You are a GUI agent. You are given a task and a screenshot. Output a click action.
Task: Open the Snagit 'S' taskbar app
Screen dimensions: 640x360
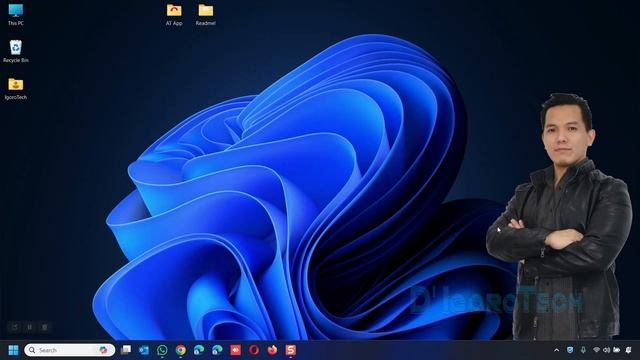pos(291,350)
